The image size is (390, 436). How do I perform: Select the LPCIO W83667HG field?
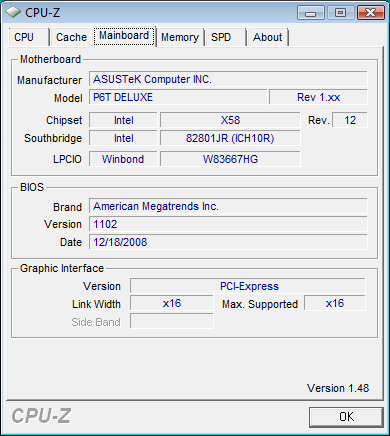point(230,159)
